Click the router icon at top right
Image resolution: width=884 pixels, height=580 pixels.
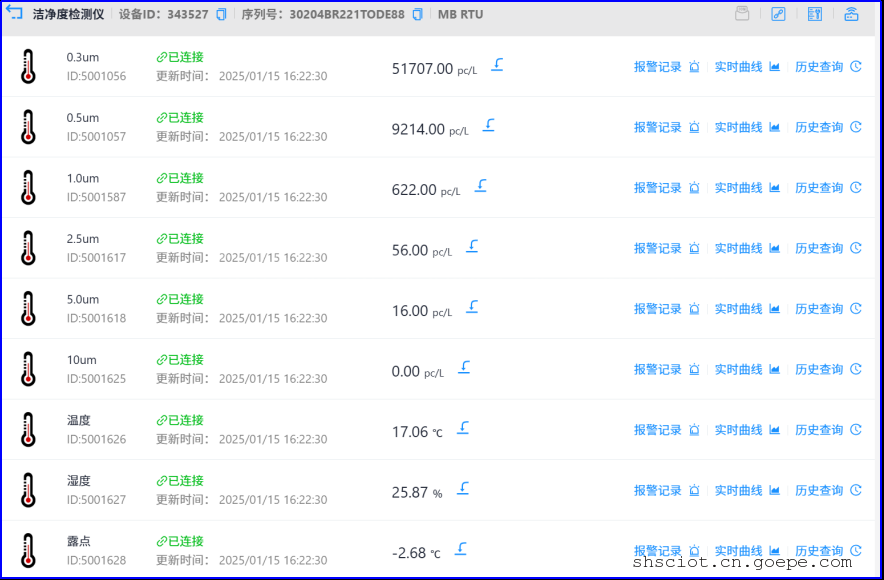[851, 14]
